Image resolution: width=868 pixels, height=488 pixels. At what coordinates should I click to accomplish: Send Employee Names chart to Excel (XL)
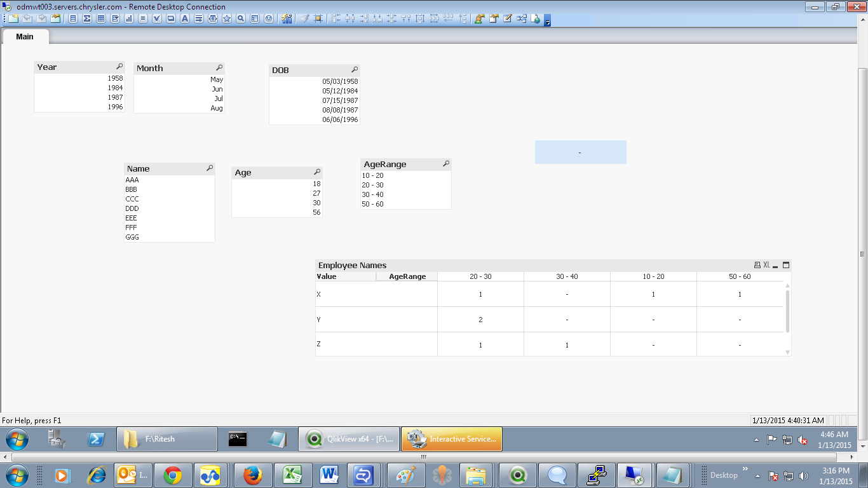(x=766, y=265)
